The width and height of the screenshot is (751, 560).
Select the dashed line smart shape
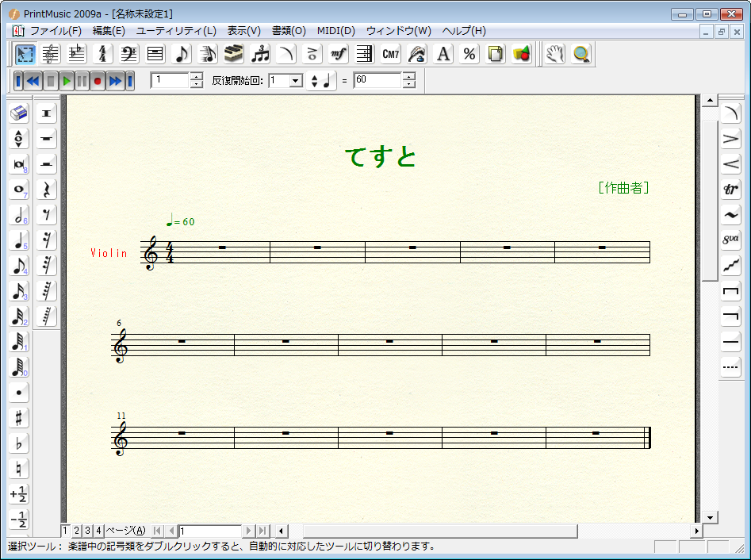pos(731,367)
